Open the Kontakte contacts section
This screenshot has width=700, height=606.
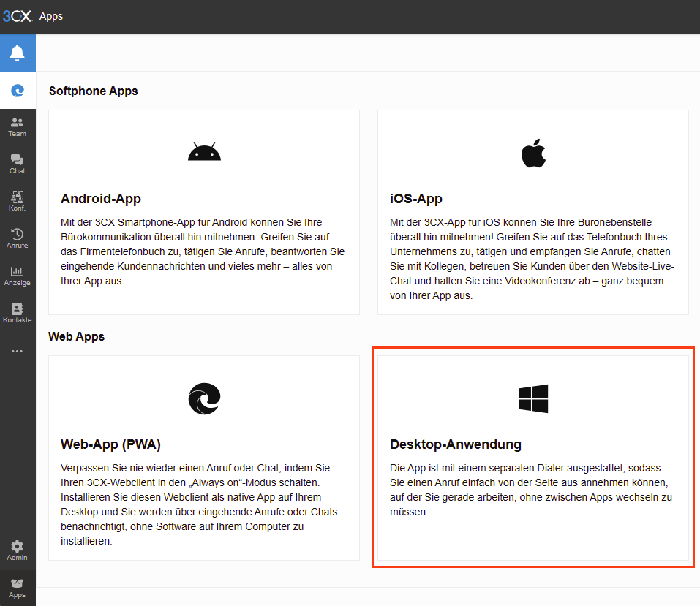coord(17,311)
